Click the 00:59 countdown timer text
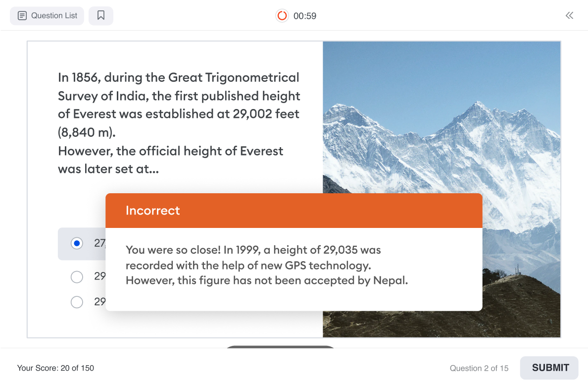The image size is (588, 387). click(305, 16)
